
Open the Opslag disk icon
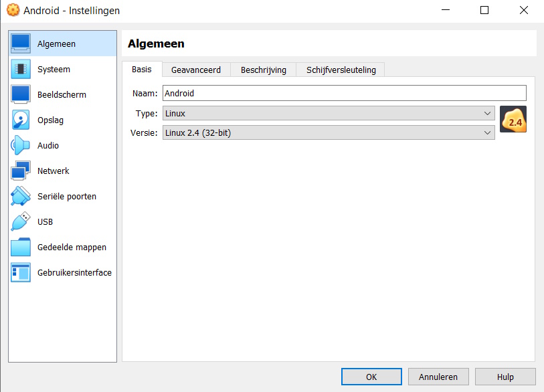[x=21, y=120]
